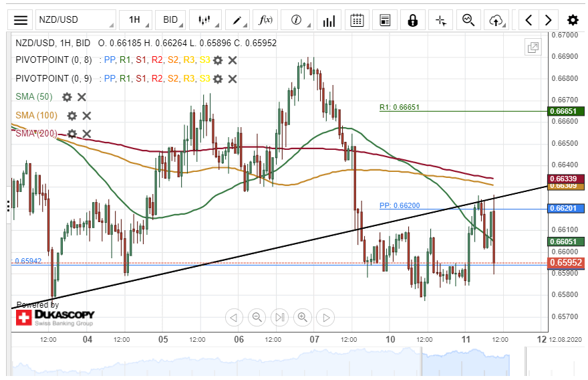Click the SMA (200) indicator label
Image resolution: width=588 pixels, height=380 pixels.
pos(36,133)
